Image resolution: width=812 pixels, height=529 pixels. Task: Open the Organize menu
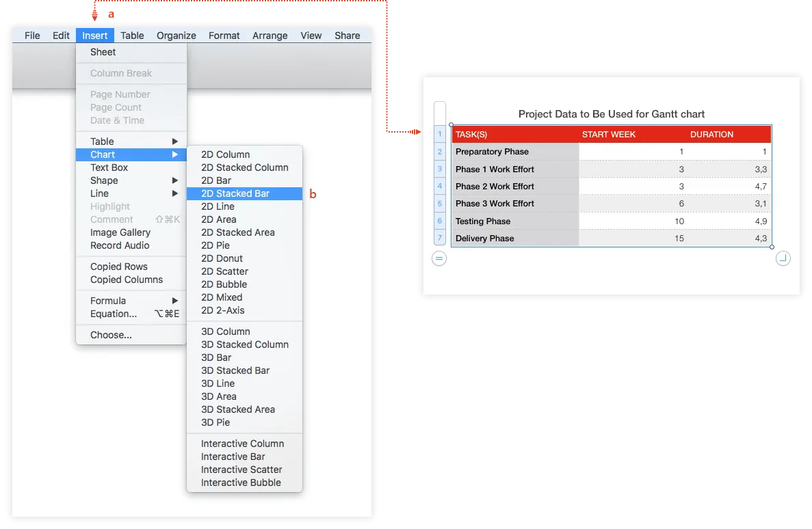(x=176, y=35)
